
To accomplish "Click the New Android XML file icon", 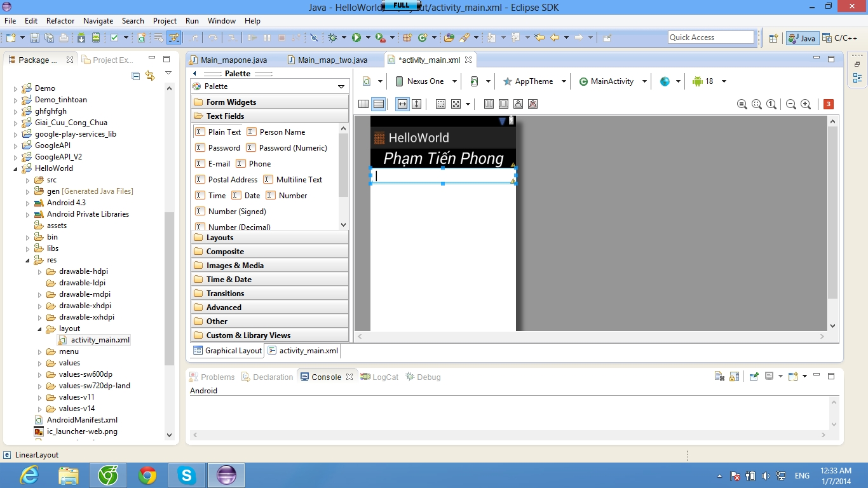I will [141, 37].
